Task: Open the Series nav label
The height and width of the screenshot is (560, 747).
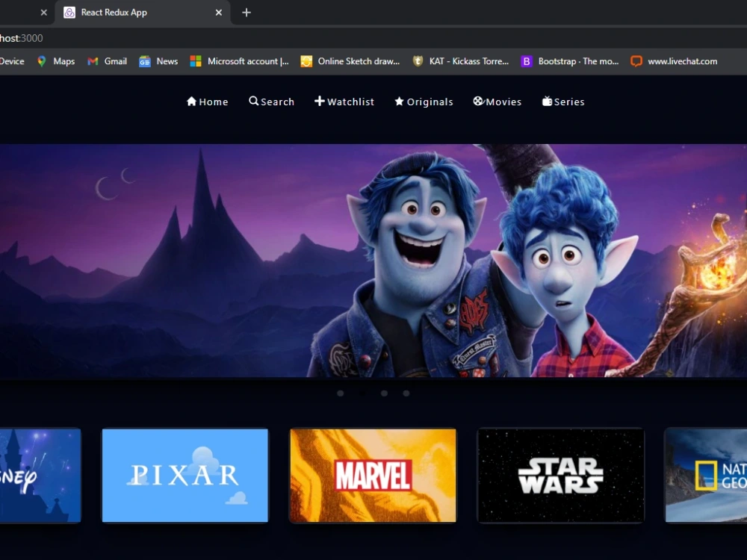Action: coord(569,102)
